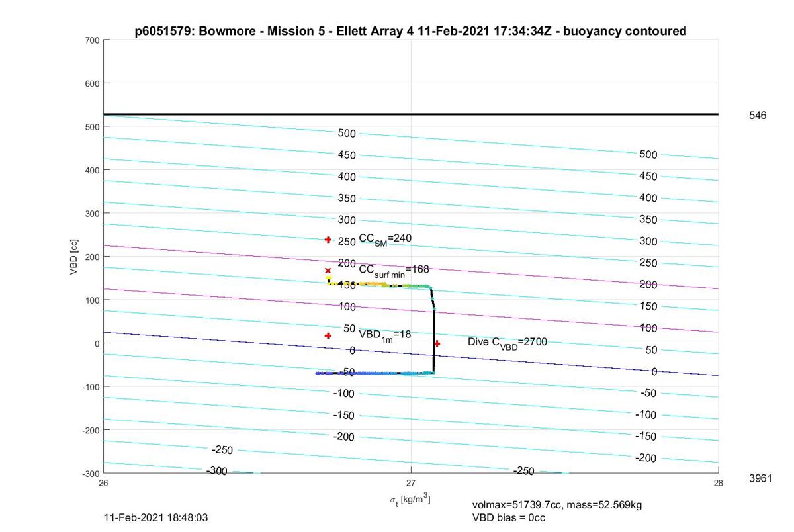The height and width of the screenshot is (532, 794).
Task: Click the yellow upper segment of dive track
Action: 357,284
